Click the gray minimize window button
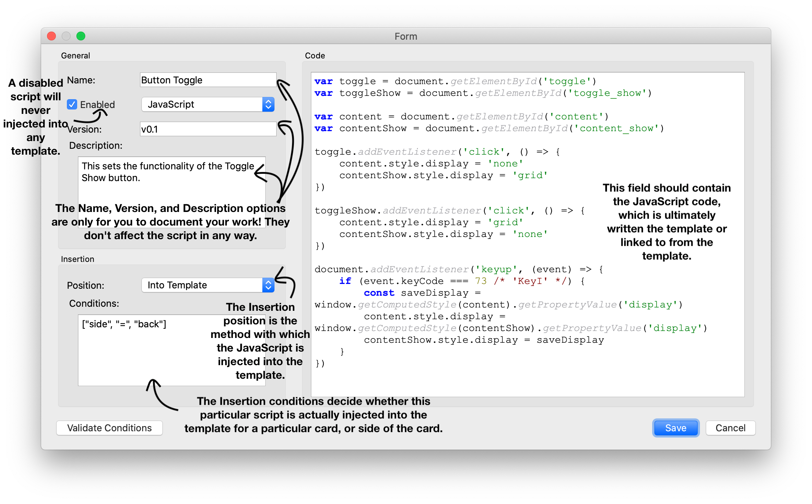 click(x=66, y=36)
